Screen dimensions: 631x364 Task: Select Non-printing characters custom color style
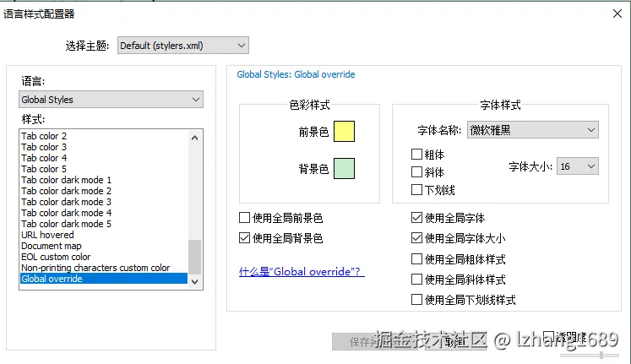pos(104,268)
